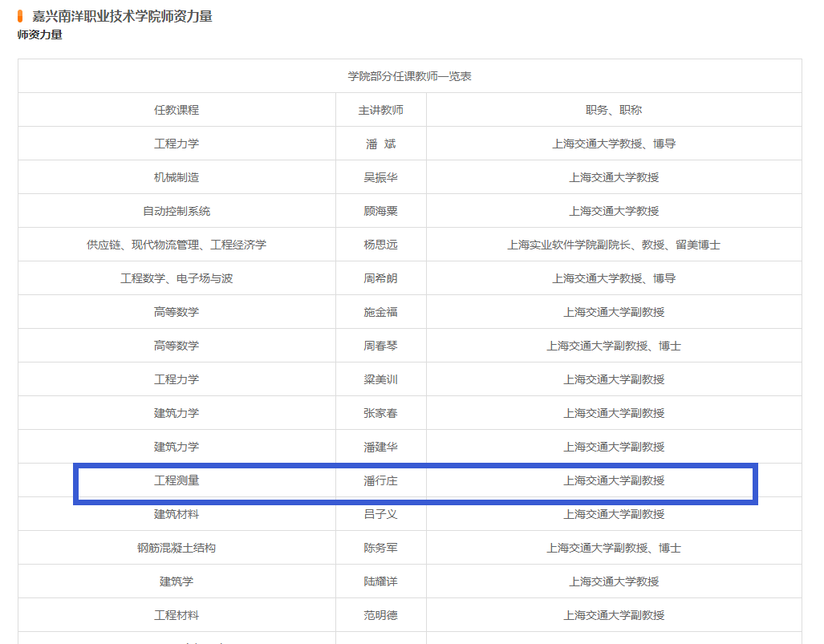This screenshot has width=824, height=644.
Task: Click 吴振华's title 上海交通大学教授
Action: (x=614, y=177)
